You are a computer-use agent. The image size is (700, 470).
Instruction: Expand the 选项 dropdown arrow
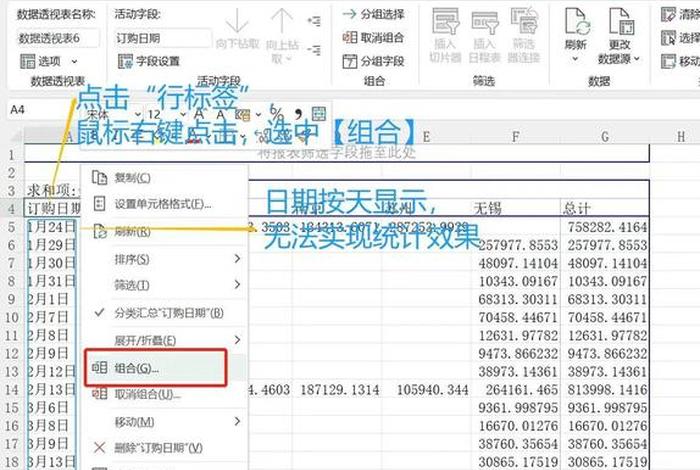74,62
